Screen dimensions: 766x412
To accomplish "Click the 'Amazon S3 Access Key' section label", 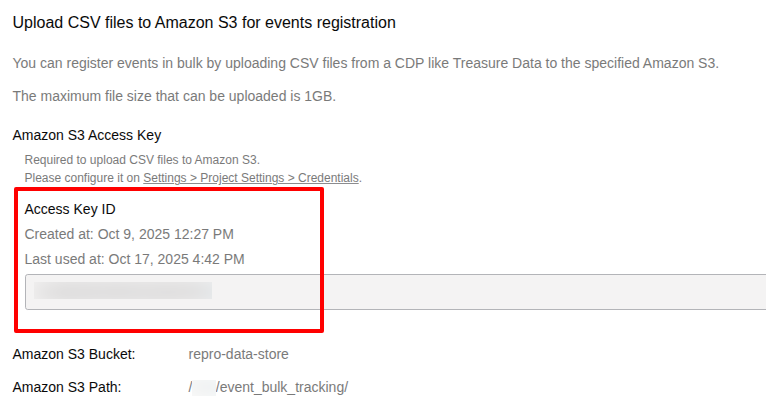I will tap(87, 135).
